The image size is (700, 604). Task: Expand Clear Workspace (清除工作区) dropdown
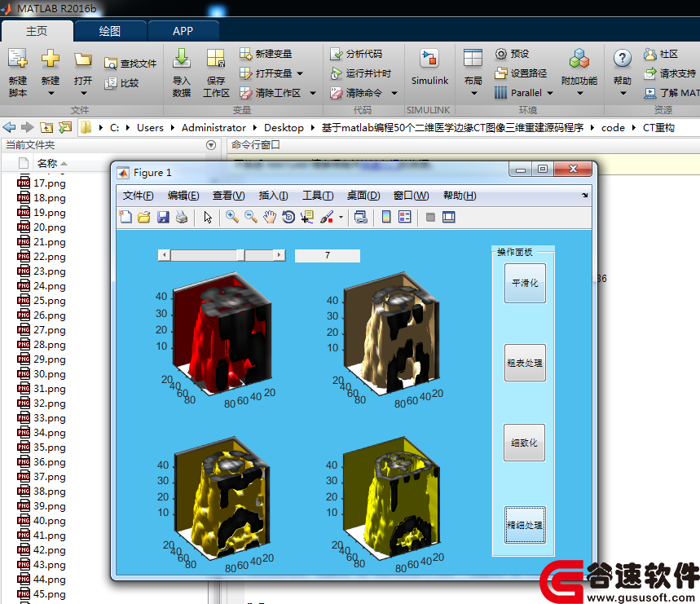tap(313, 93)
